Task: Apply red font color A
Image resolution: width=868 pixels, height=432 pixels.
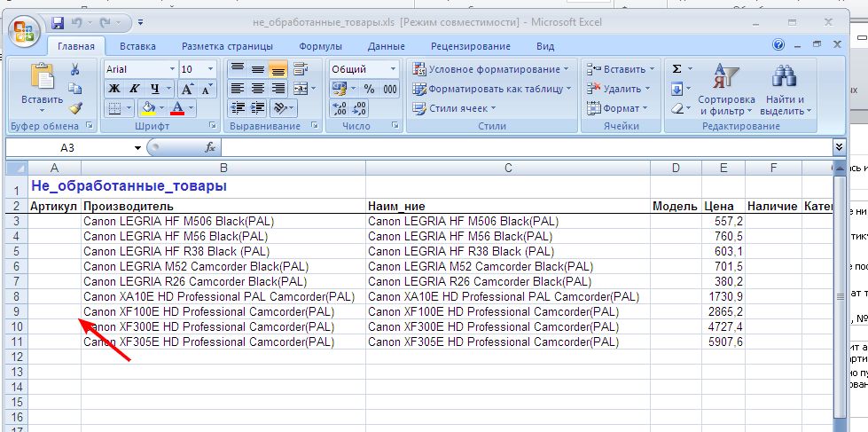Action: (177, 108)
